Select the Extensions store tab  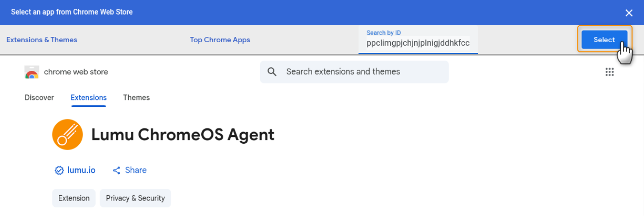(x=88, y=98)
